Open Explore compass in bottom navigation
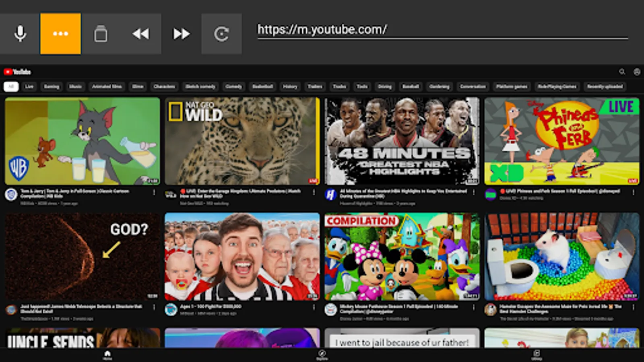 click(x=322, y=355)
